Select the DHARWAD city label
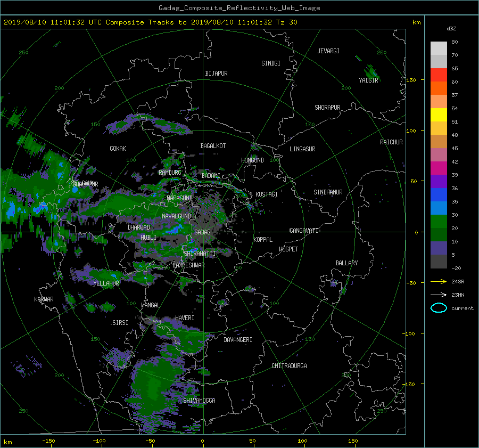Screen dimensions: 479x448 139,227
